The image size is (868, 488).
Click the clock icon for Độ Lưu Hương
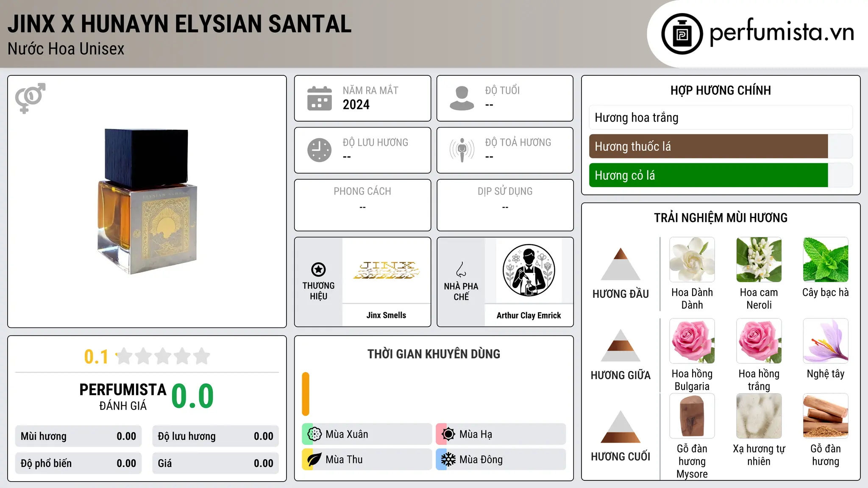click(x=320, y=150)
